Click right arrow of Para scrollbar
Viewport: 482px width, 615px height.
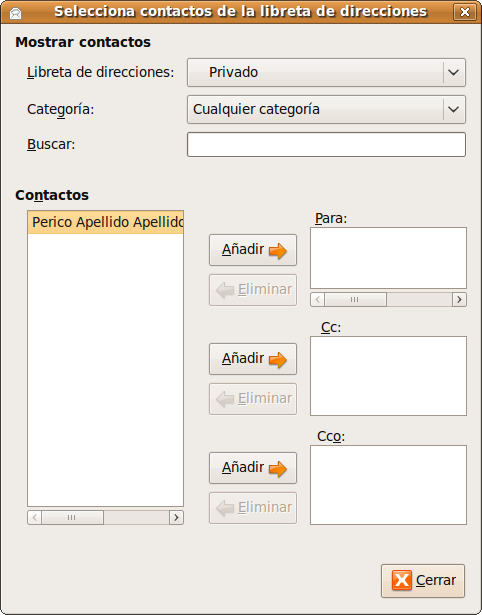pyautogui.click(x=459, y=300)
